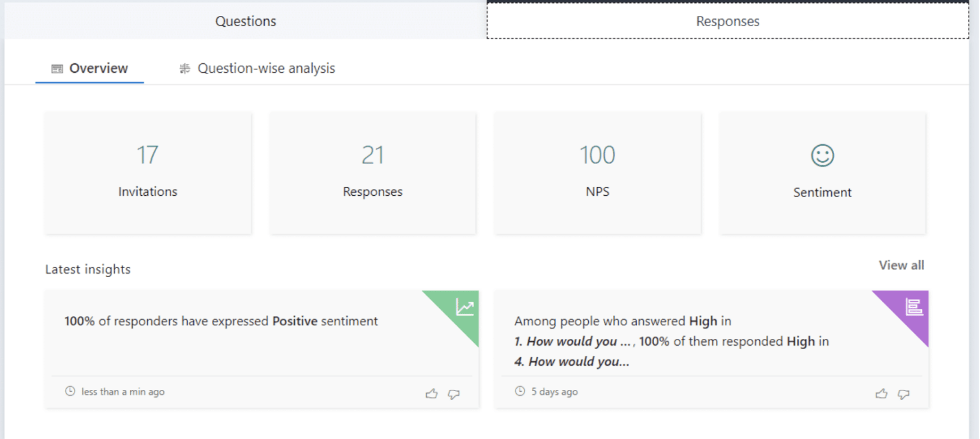The image size is (980, 439).
Task: Select the Overview tab label
Action: (99, 68)
